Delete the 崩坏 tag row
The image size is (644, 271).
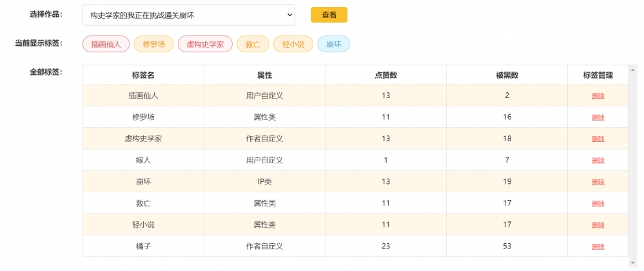pos(598,182)
